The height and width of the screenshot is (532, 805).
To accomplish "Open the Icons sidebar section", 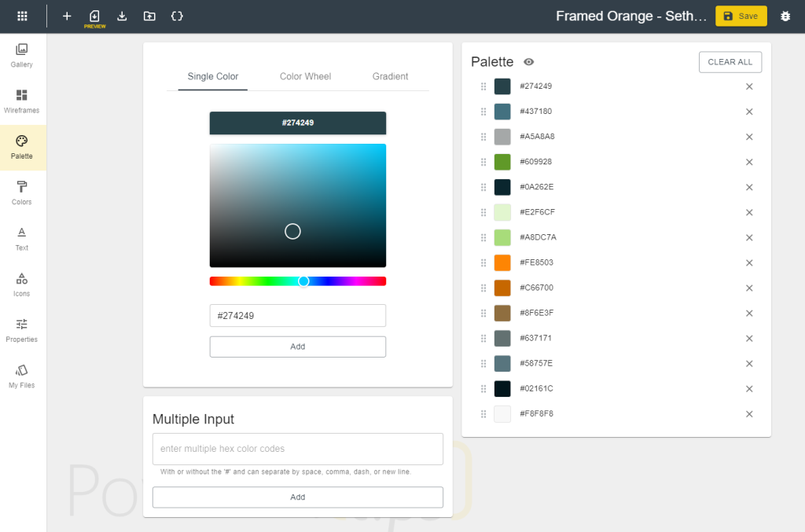I will click(21, 285).
